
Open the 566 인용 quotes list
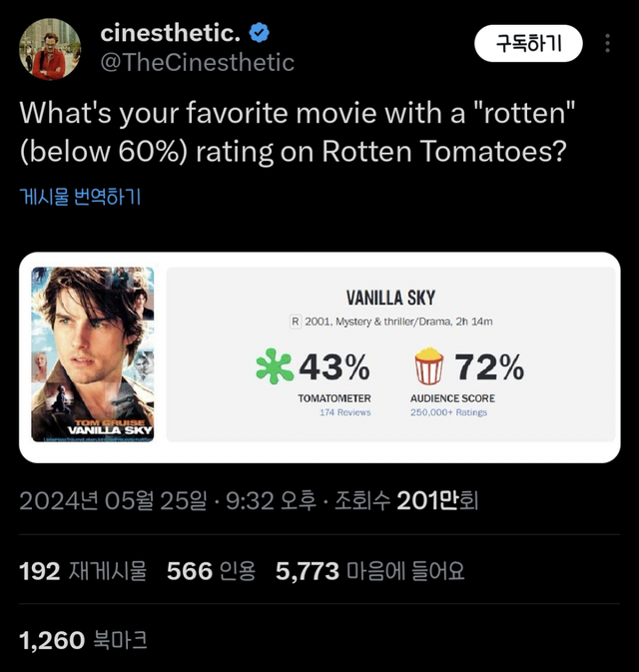pyautogui.click(x=211, y=571)
